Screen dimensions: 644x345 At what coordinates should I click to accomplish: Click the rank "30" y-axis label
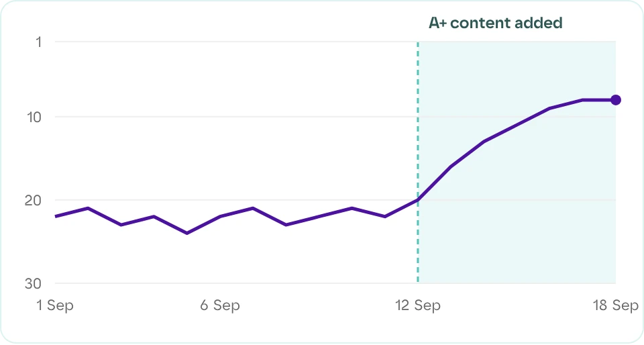(x=33, y=283)
